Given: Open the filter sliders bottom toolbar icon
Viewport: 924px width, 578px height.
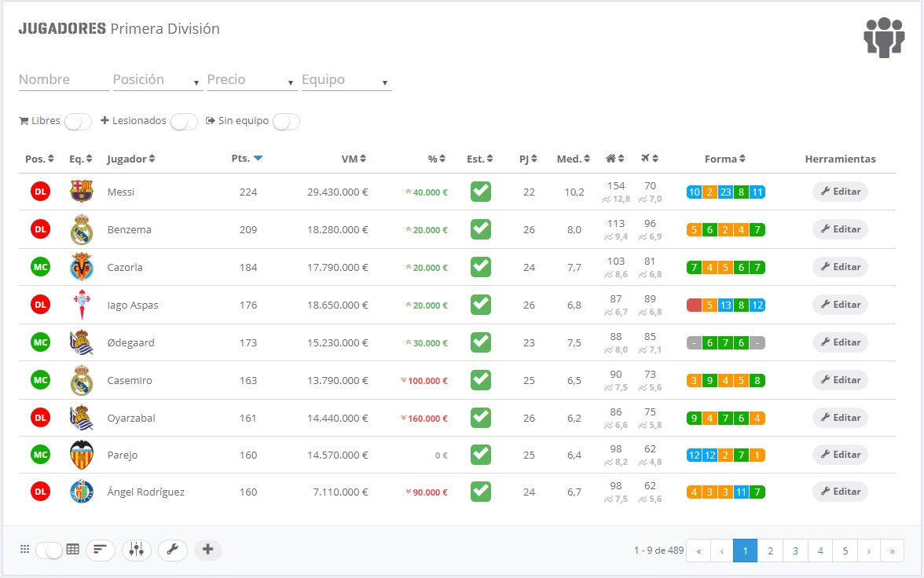Looking at the screenshot, I should [x=137, y=550].
